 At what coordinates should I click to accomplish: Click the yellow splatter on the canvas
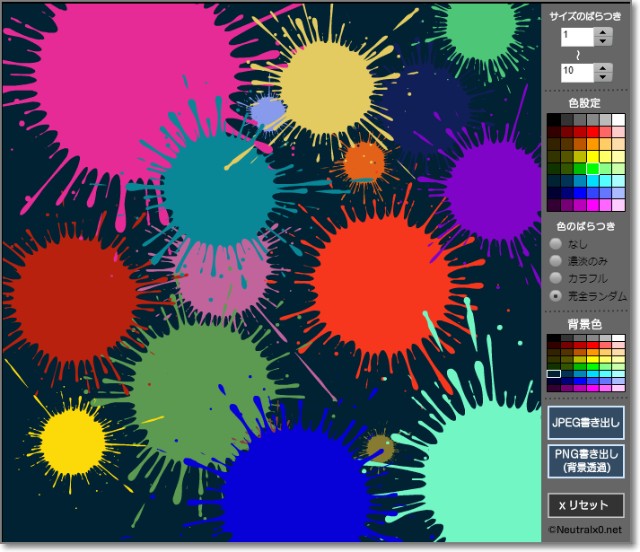(73, 441)
